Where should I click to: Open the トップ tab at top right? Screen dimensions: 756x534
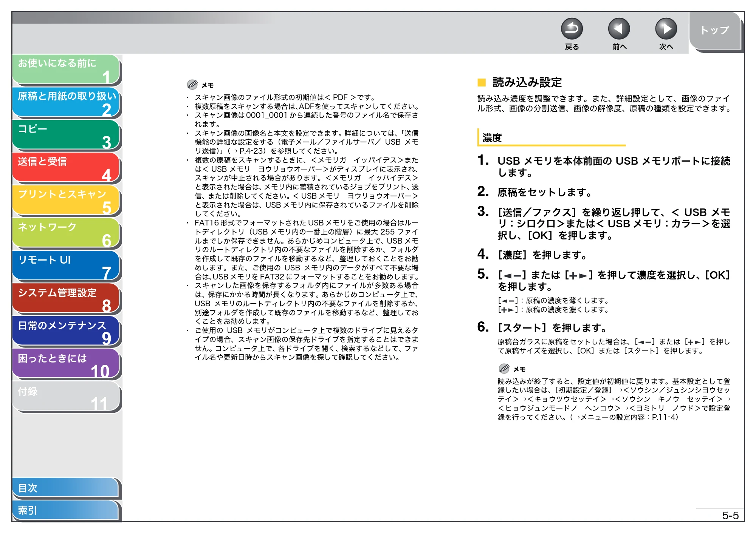click(x=715, y=31)
